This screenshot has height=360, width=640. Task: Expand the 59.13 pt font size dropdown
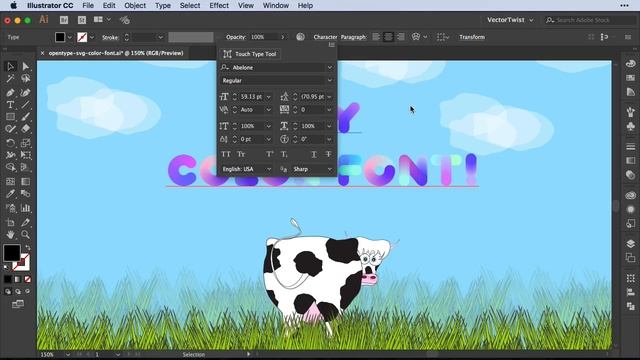coord(269,97)
